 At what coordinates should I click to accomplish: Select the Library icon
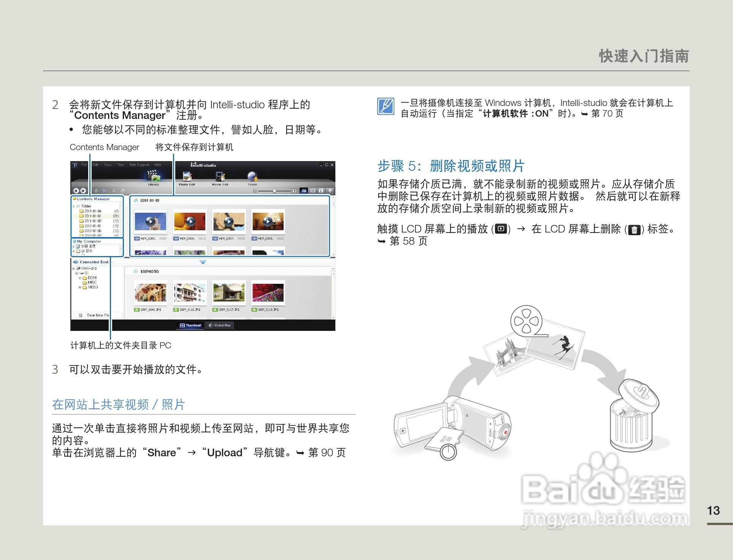click(153, 177)
